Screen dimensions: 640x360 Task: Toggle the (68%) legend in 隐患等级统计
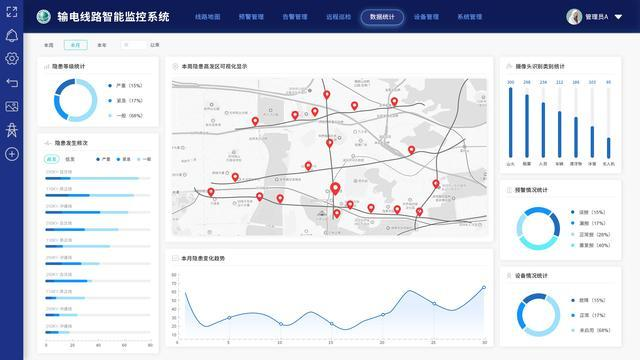coord(126,116)
